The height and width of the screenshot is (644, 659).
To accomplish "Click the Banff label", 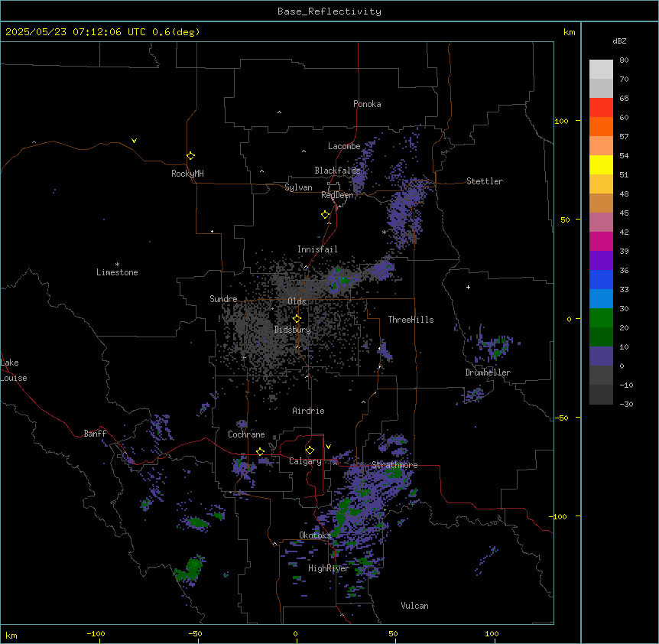I will tap(95, 434).
